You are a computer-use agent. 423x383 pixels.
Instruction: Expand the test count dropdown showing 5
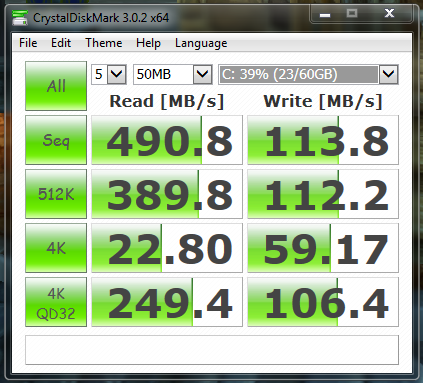[x=109, y=74]
